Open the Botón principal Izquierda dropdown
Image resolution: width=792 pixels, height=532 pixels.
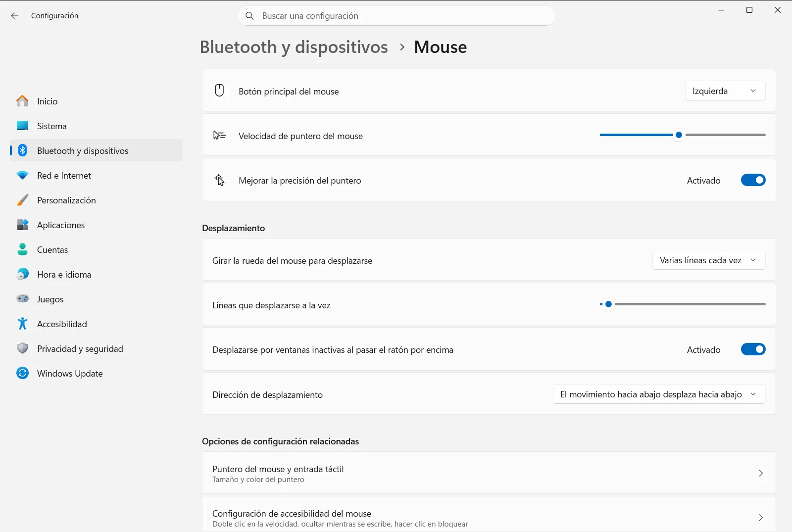tap(725, 91)
